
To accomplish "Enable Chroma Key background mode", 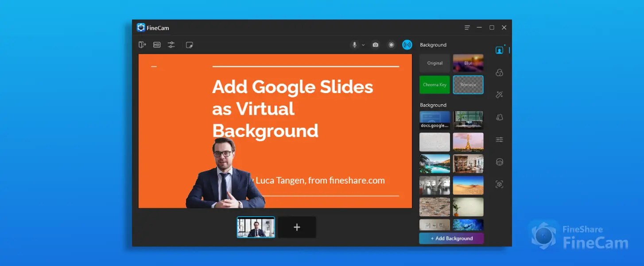I will point(435,85).
